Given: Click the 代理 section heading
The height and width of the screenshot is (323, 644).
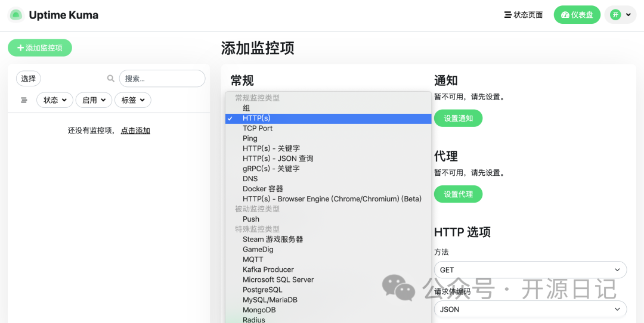Looking at the screenshot, I should 445,156.
